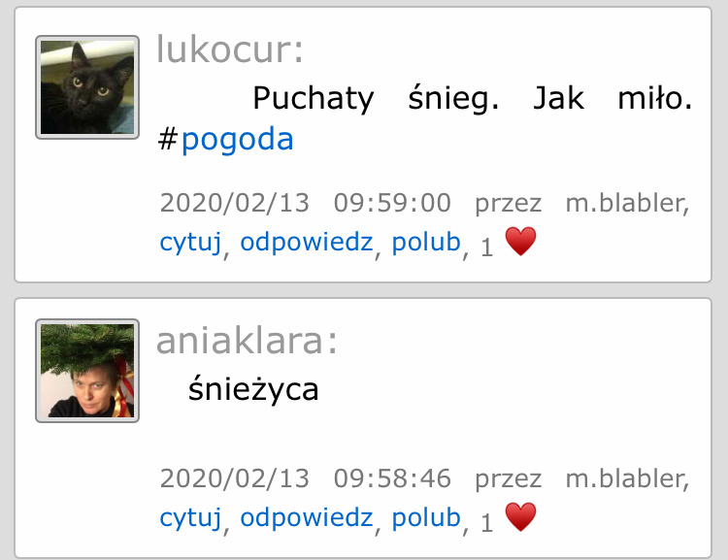Click the lukocur username
The width and height of the screenshot is (728, 560).
click(229, 49)
